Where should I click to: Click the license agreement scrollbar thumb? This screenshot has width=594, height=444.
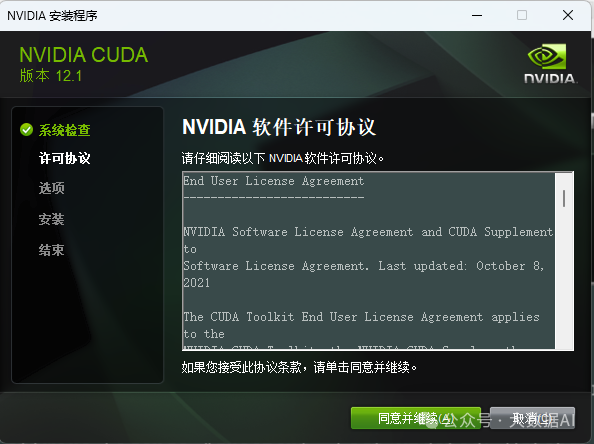pos(564,198)
